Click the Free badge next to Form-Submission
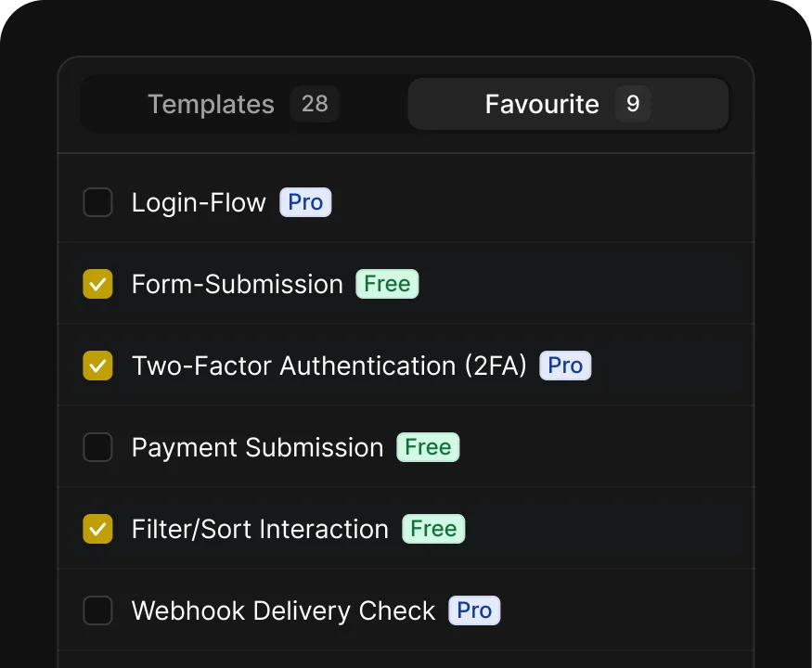812x668 pixels. (x=387, y=284)
